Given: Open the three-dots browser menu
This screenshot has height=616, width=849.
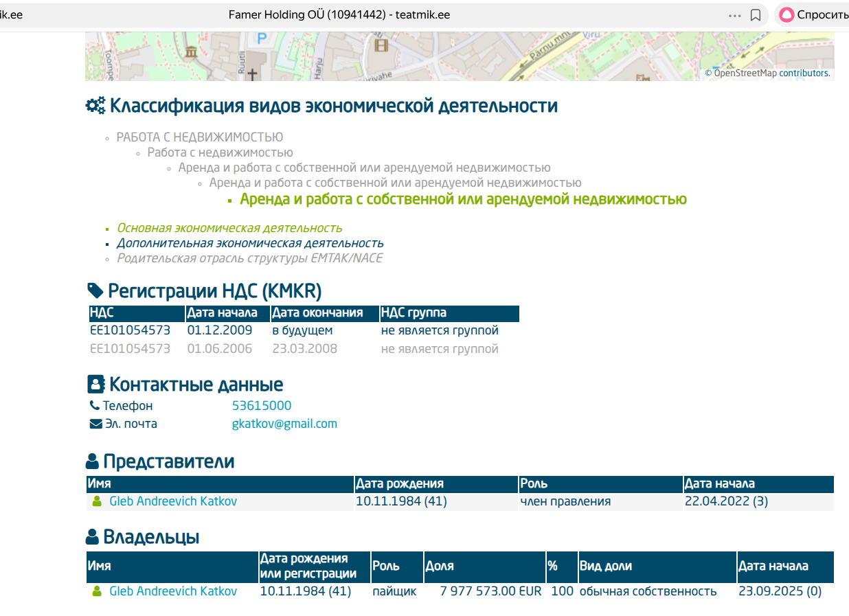Looking at the screenshot, I should (x=734, y=15).
